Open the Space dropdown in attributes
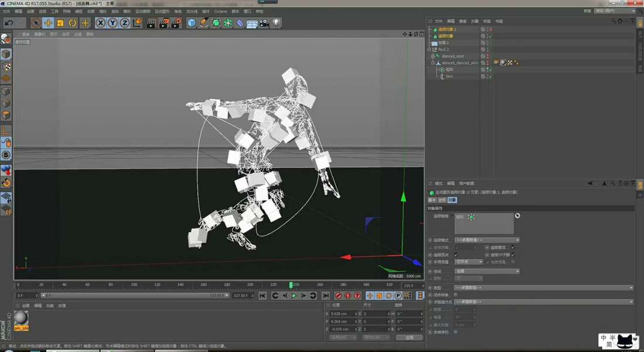 (x=487, y=272)
